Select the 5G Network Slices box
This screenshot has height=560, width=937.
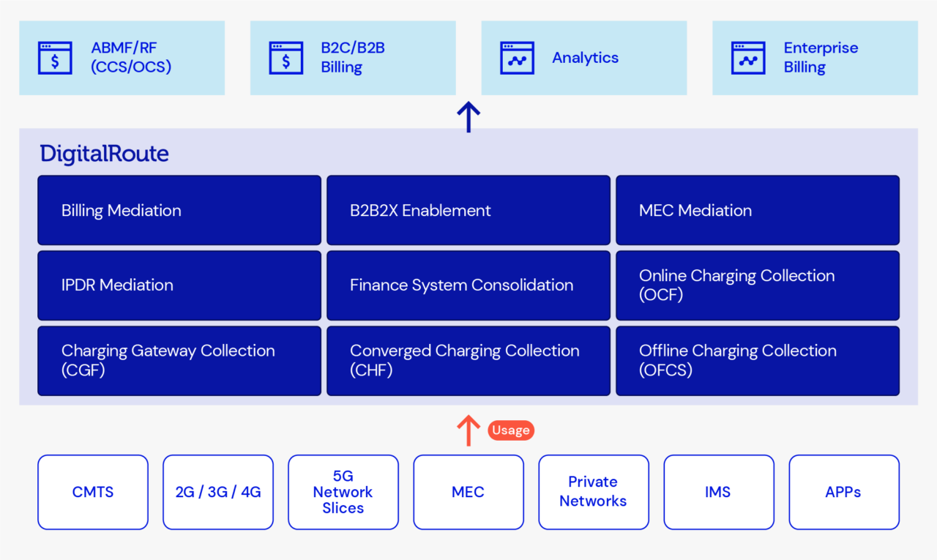[343, 491]
